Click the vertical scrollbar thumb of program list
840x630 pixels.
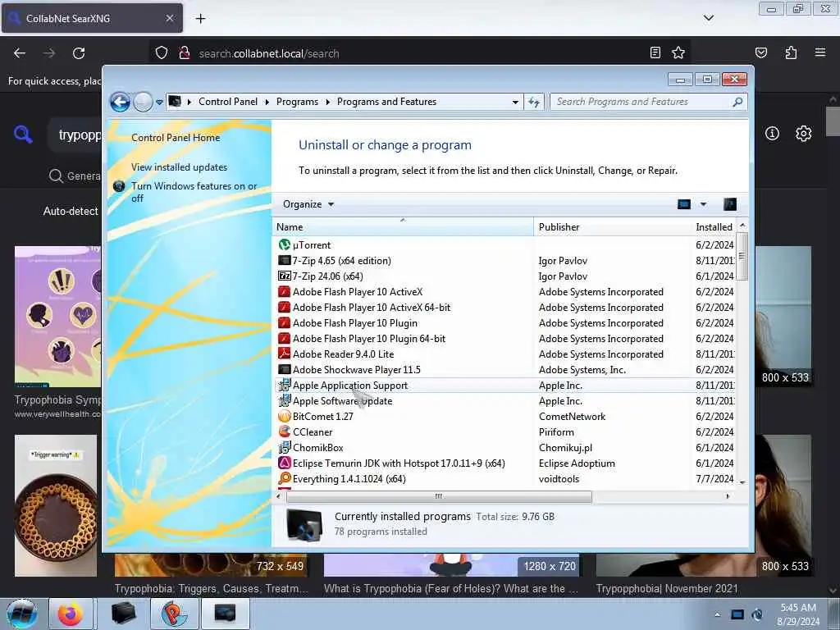[x=742, y=256]
